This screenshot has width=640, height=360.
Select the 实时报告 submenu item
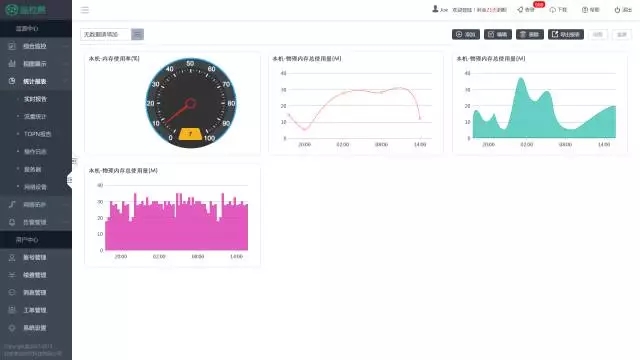35,99
